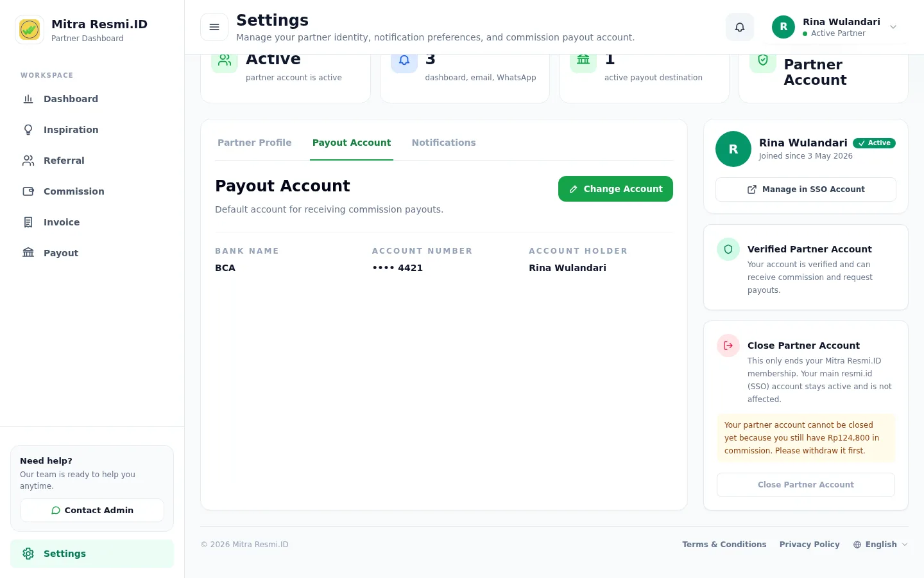Open the Inspiration sidebar item
This screenshot has height=578, width=924.
click(x=92, y=130)
